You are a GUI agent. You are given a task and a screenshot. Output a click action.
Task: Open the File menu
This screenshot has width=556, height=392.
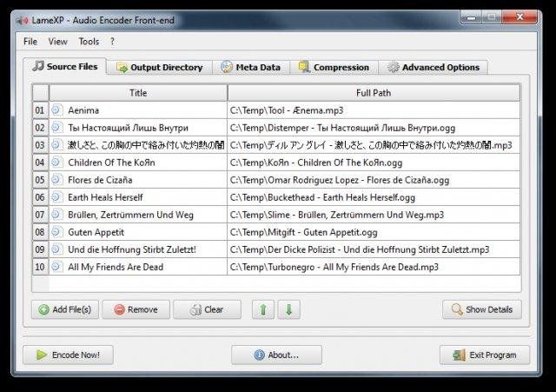pos(30,42)
